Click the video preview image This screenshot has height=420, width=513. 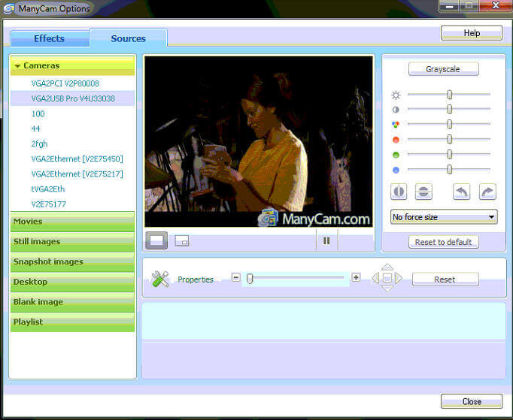259,141
